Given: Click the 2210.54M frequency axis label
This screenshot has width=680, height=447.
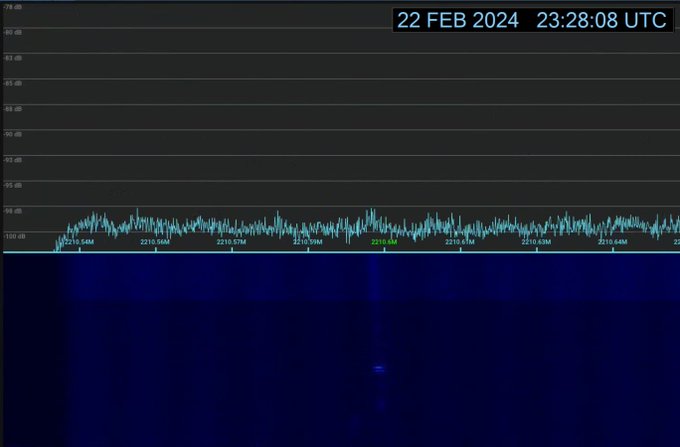Looking at the screenshot, I should click(x=79, y=242).
